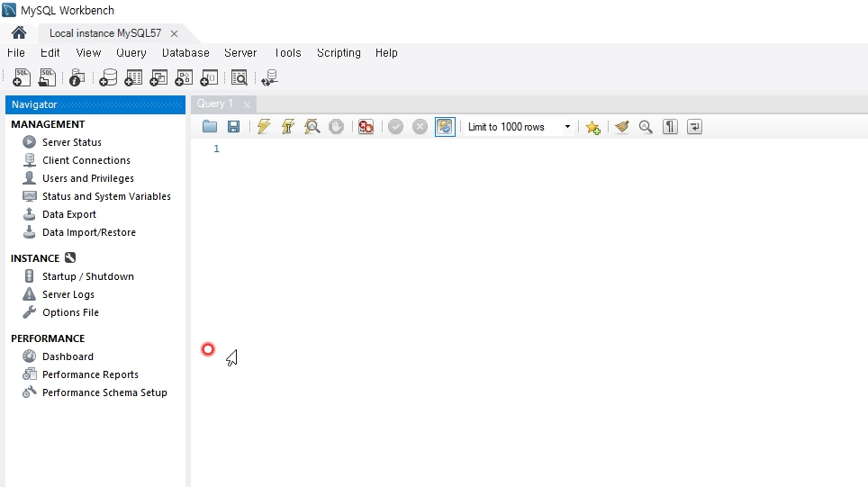Viewport: 868px width, 487px height.
Task: Open the Limit to 1000 rows dropdown
Action: [519, 127]
